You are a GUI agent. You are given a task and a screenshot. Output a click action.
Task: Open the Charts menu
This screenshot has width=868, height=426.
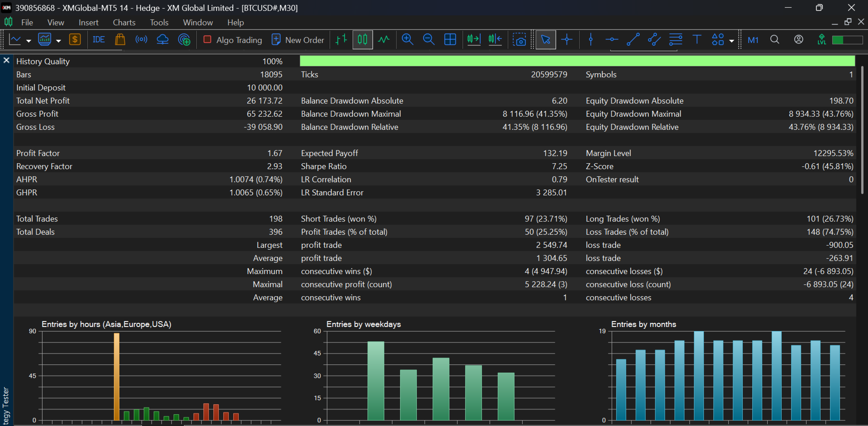124,22
